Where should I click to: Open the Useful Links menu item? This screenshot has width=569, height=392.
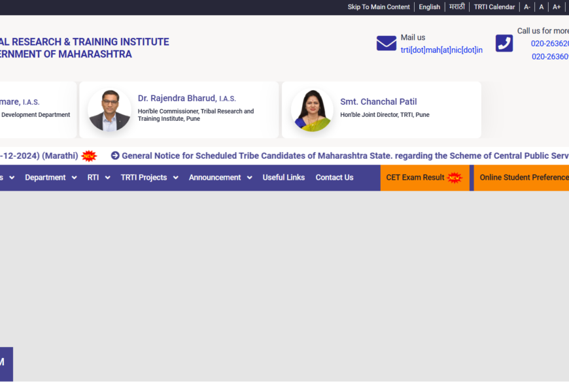coord(284,178)
